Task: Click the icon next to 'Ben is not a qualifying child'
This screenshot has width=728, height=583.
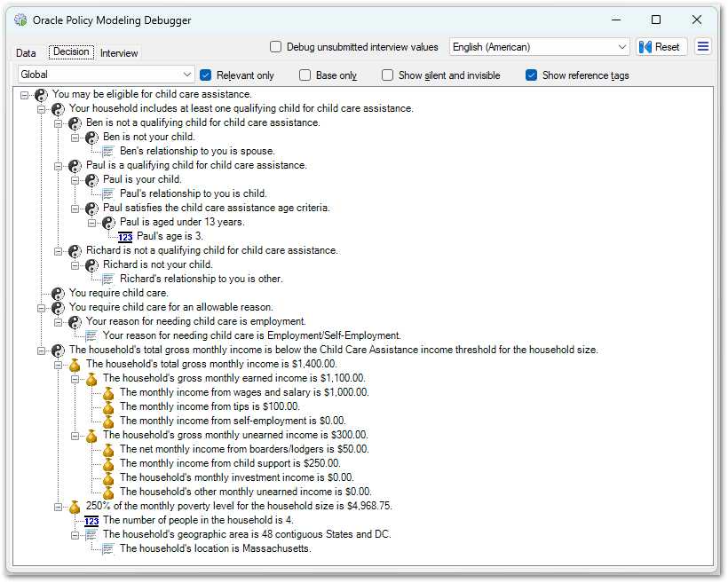Action: tap(75, 123)
